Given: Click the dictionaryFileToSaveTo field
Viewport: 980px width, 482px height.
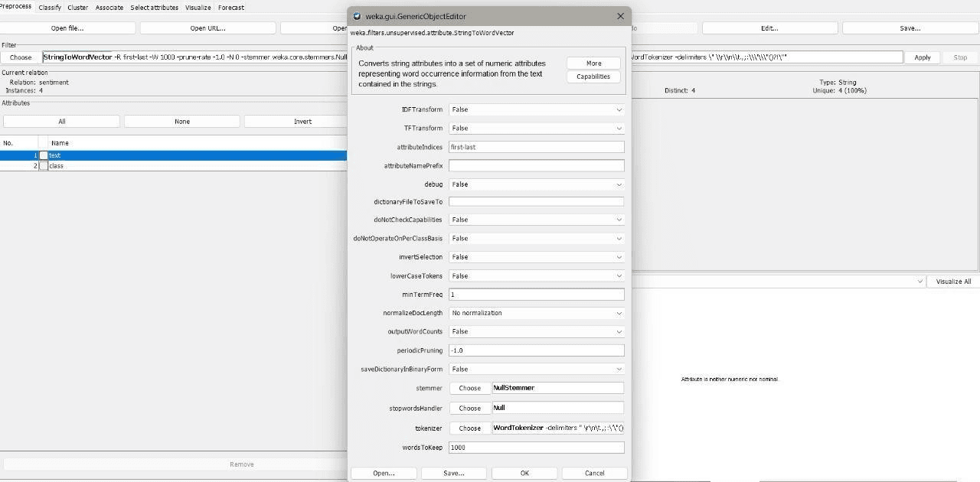Looking at the screenshot, I should click(x=537, y=202).
